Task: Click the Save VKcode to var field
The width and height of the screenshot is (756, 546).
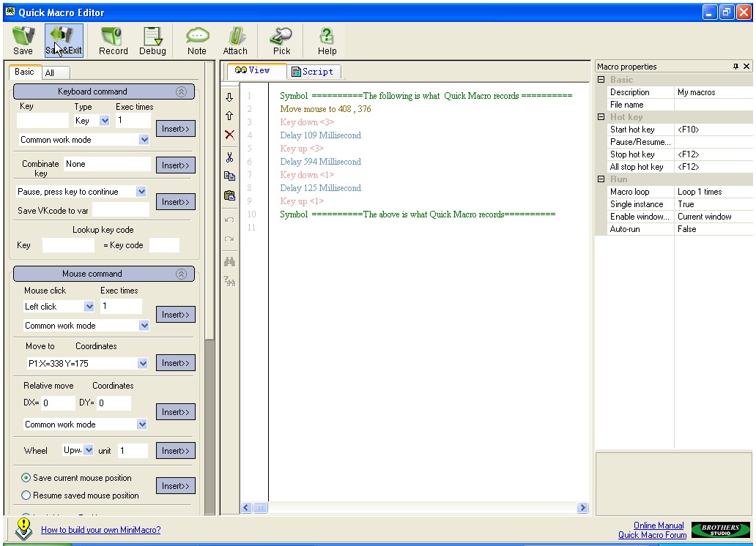Action: pos(121,210)
